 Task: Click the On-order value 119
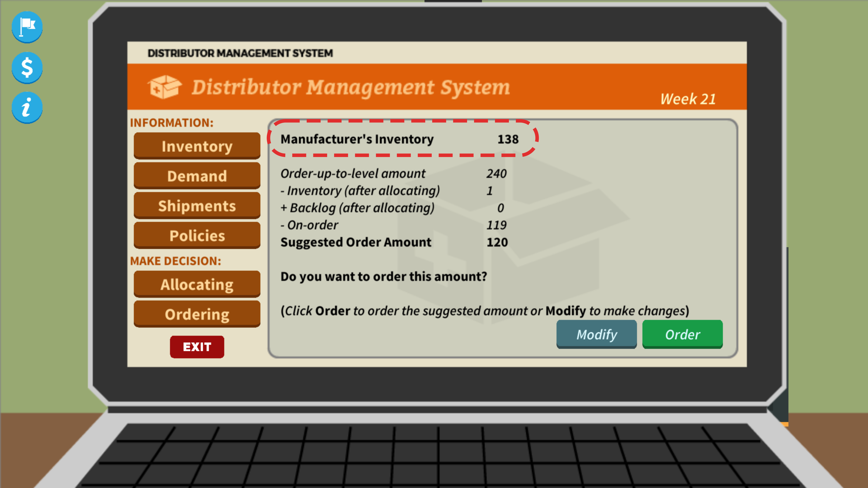pyautogui.click(x=496, y=225)
